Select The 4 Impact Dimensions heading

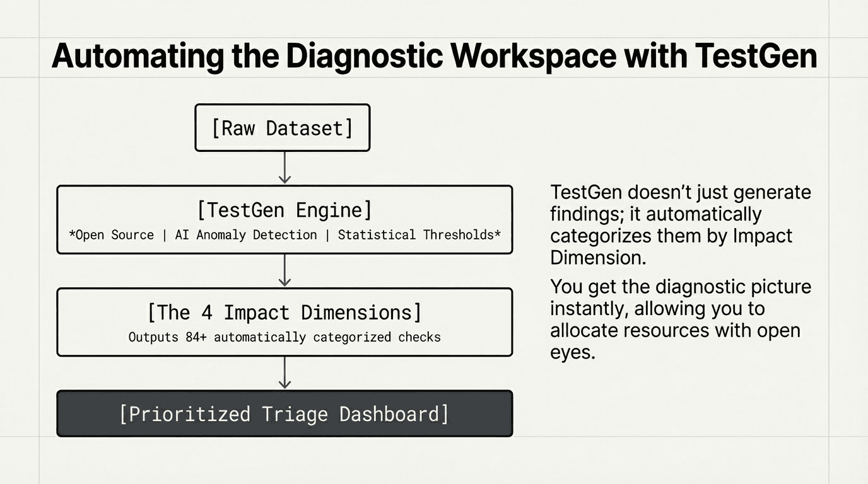(284, 313)
